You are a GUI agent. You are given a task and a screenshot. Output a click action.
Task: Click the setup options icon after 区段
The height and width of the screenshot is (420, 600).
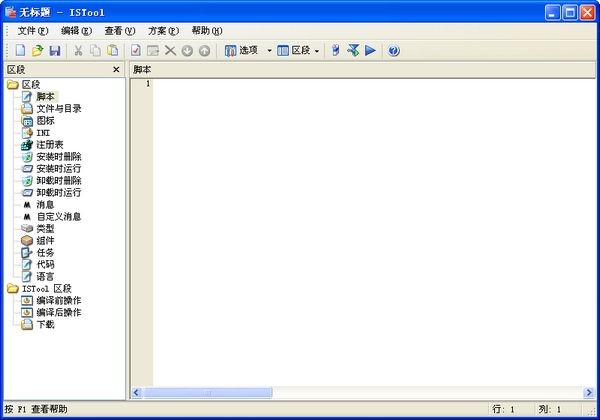(x=336, y=50)
